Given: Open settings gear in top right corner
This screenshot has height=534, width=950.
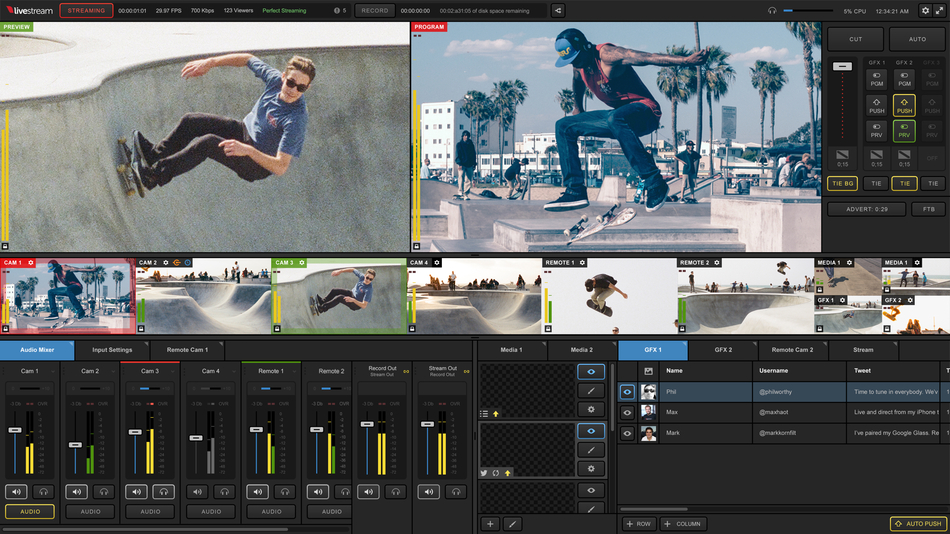Looking at the screenshot, I should [x=925, y=11].
